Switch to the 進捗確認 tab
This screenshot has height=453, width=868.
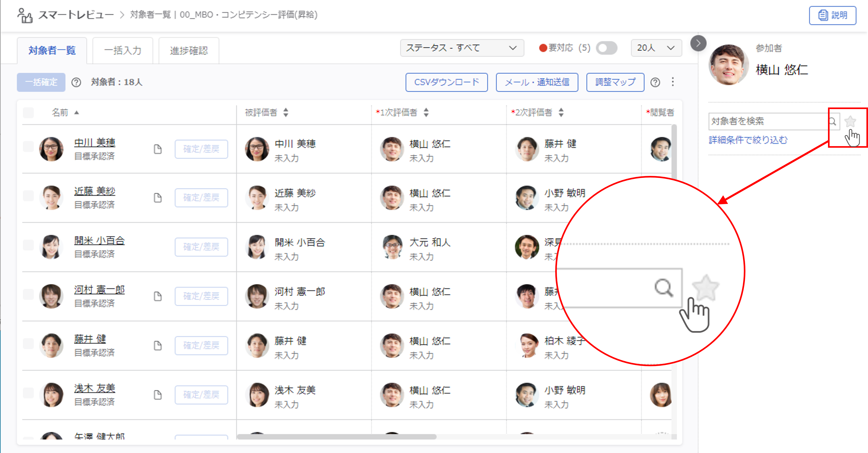[189, 50]
